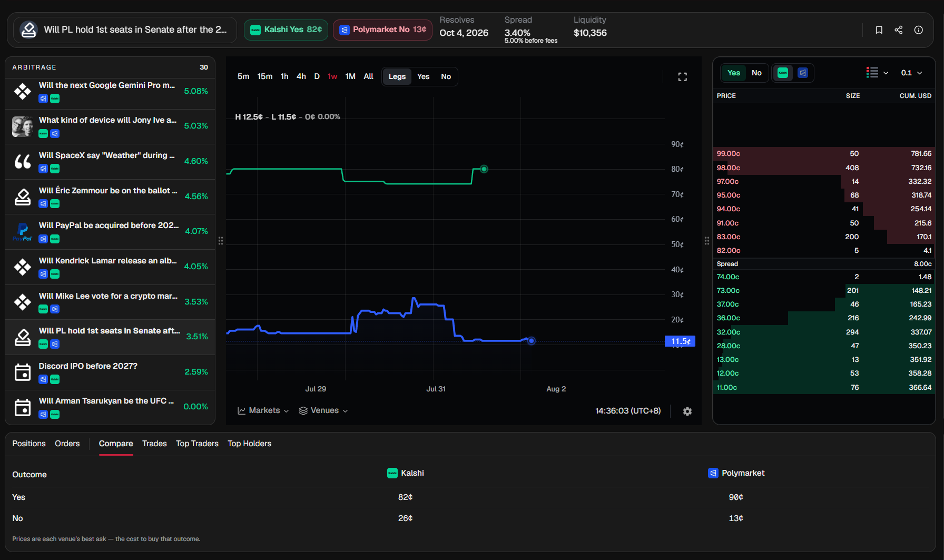
Task: Switch order book to No side
Action: pyautogui.click(x=756, y=73)
